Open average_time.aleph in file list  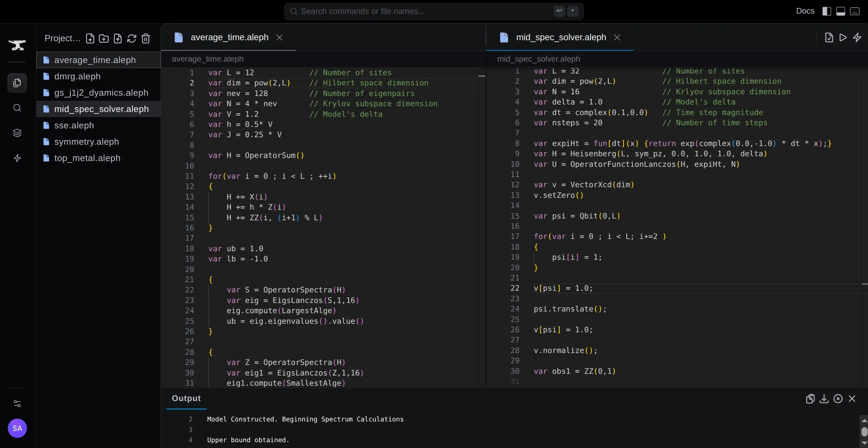pyautogui.click(x=98, y=60)
